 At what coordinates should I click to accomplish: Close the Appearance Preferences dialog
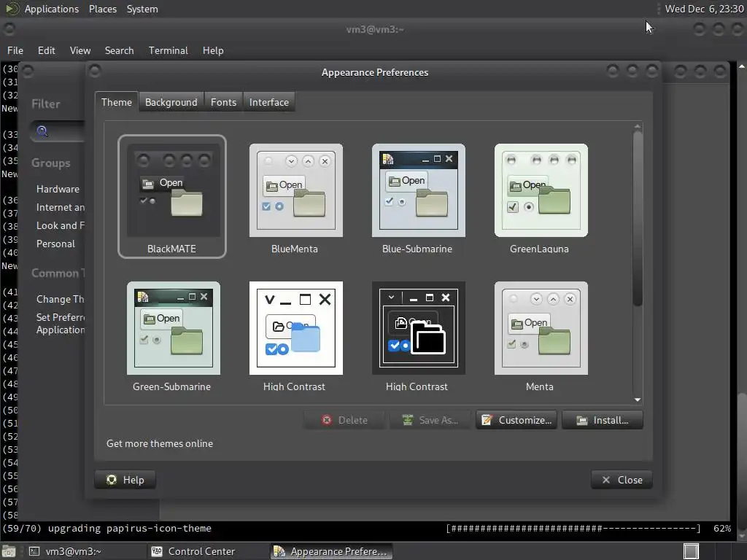(x=622, y=480)
